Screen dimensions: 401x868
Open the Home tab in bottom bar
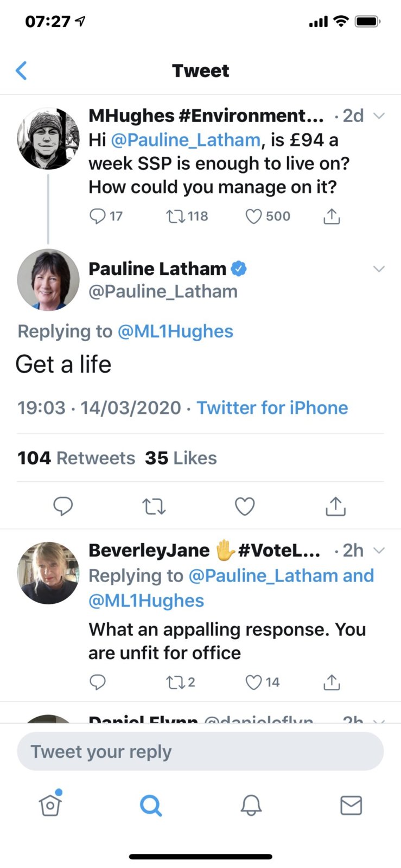[50, 805]
